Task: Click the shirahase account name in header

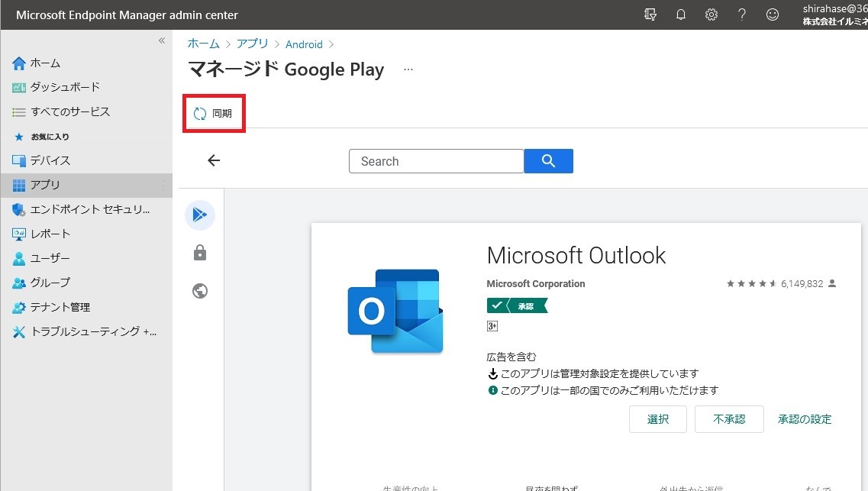Action: [x=835, y=9]
